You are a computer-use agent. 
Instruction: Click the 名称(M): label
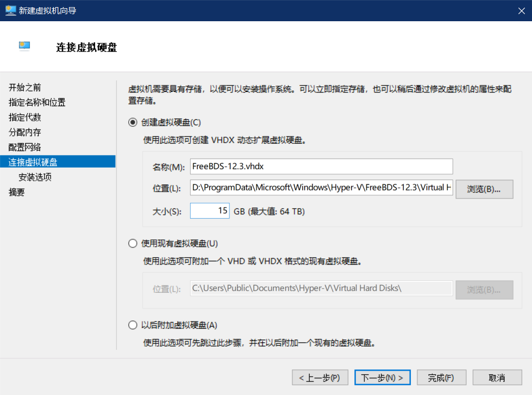click(x=168, y=167)
